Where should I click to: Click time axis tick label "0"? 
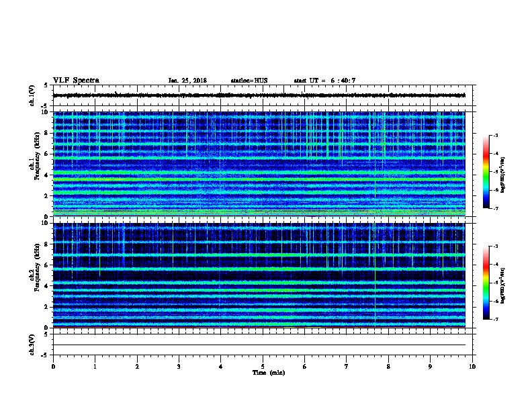[x=53, y=367]
